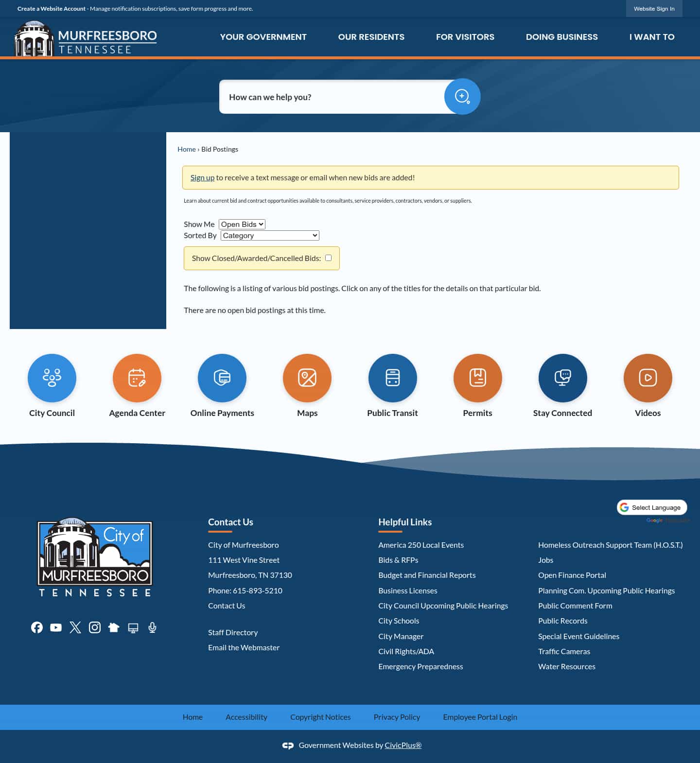
Task: Click Privacy Policy in footer bar
Action: [397, 717]
